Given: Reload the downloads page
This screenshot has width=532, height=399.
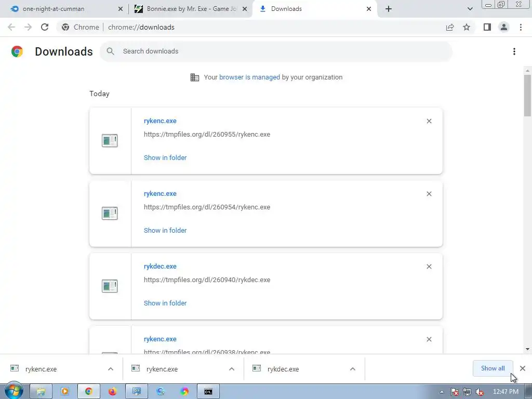Looking at the screenshot, I should (x=45, y=27).
